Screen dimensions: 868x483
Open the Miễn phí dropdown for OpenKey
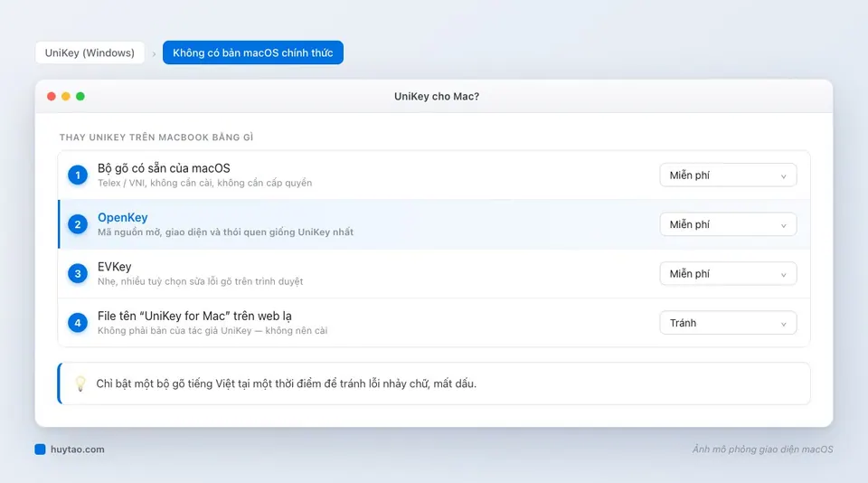point(728,224)
